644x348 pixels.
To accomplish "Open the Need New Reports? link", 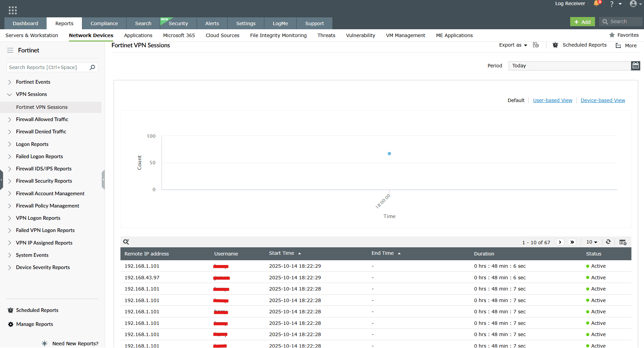I will tap(75, 344).
